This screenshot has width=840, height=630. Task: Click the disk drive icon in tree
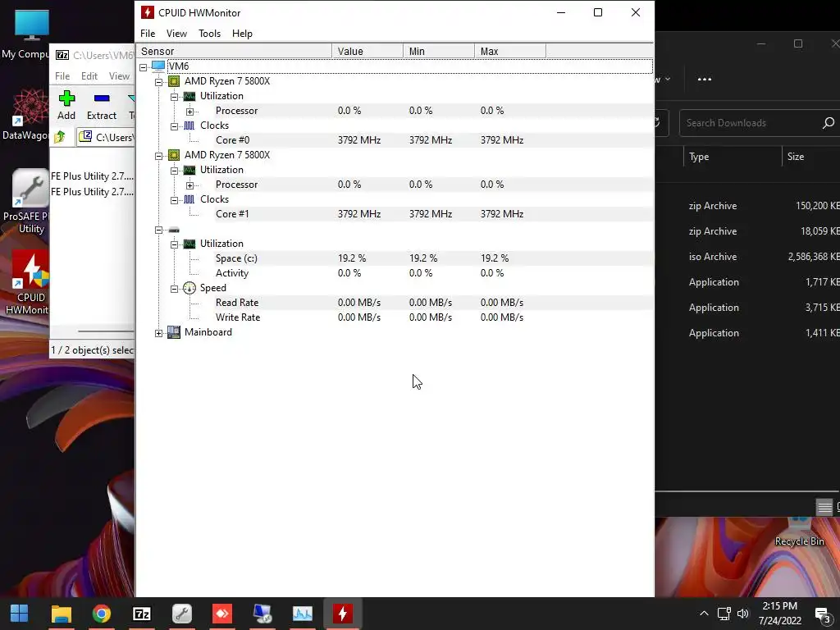pos(174,230)
